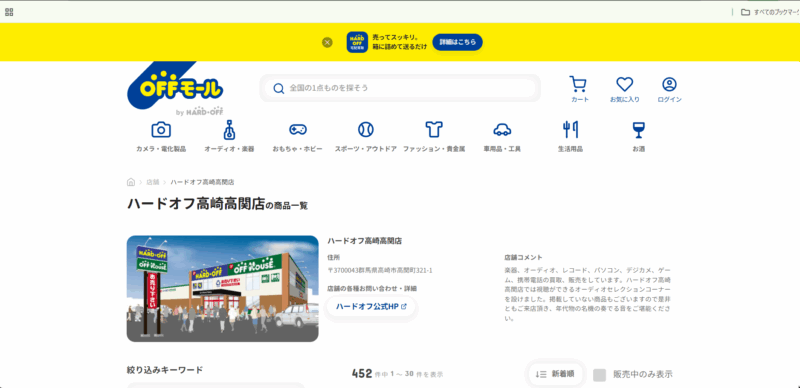Click the store illustration image
Viewport: 800px width, 388px height.
coord(222,288)
